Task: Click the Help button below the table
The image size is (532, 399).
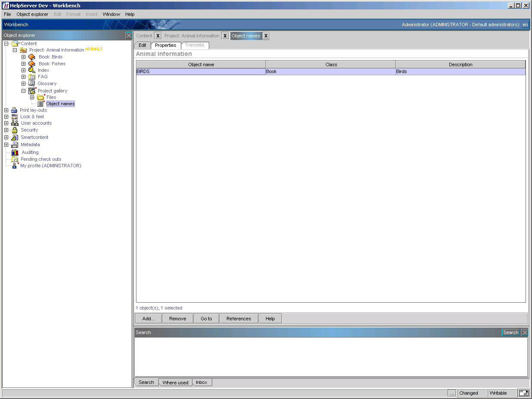Action: coord(270,319)
